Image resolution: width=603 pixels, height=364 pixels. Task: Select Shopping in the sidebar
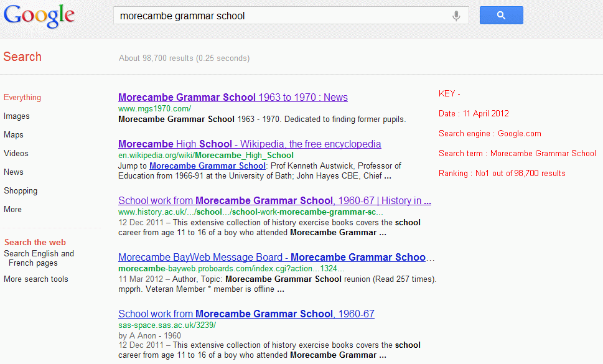pos(21,191)
